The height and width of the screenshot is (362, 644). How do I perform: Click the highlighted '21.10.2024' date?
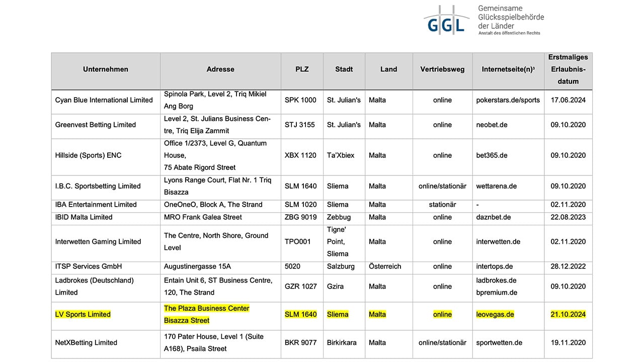[x=568, y=314]
